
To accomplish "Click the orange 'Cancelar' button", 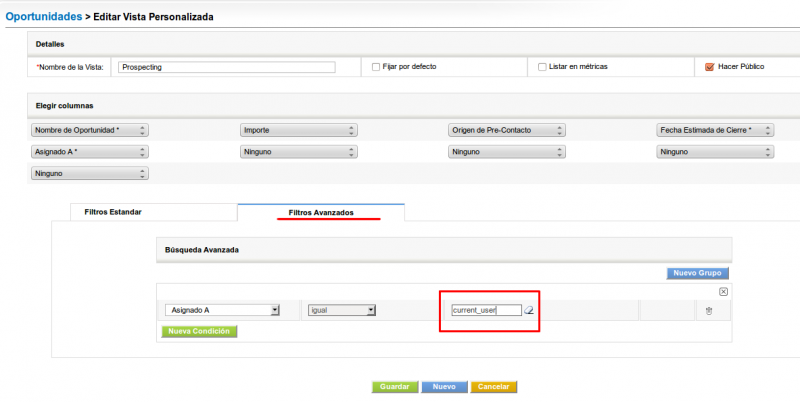I will click(493, 387).
